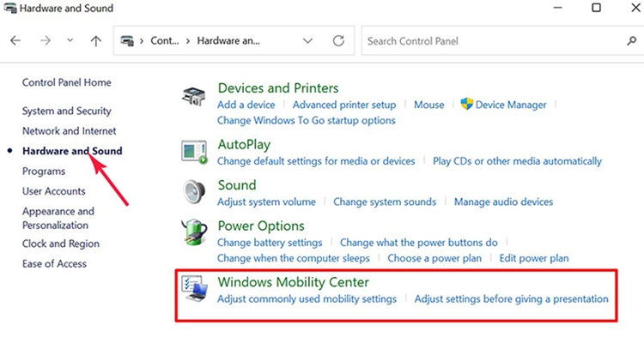Click the AutoPlay category icon
The height and width of the screenshot is (343, 644).
[194, 153]
